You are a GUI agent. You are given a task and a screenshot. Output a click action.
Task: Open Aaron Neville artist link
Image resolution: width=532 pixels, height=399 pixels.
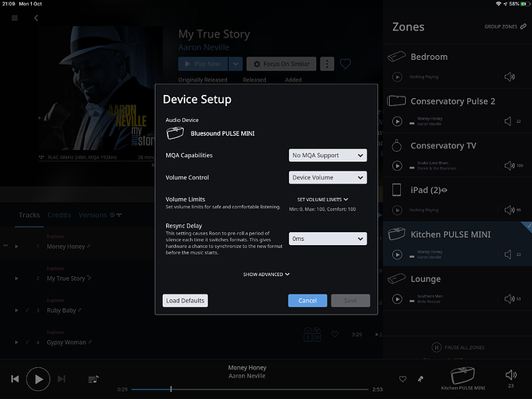point(204,47)
